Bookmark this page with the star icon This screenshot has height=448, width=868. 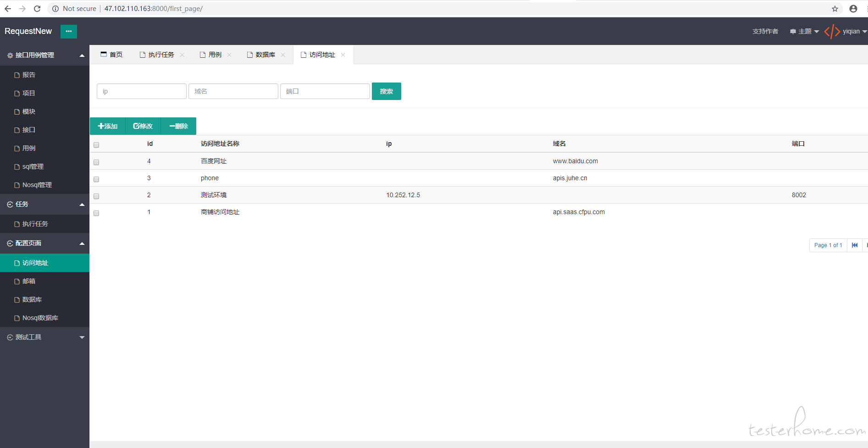tap(835, 9)
